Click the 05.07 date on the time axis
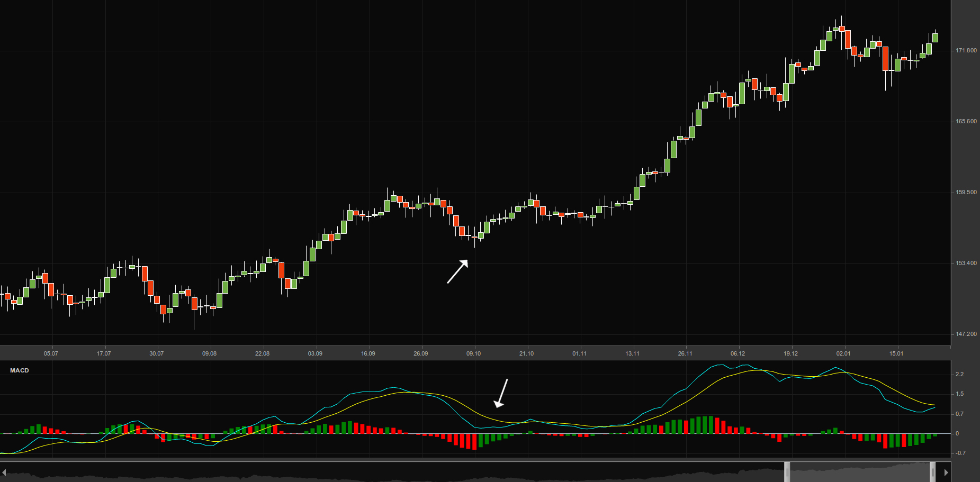Screen dimensions: 980x482 [51, 353]
